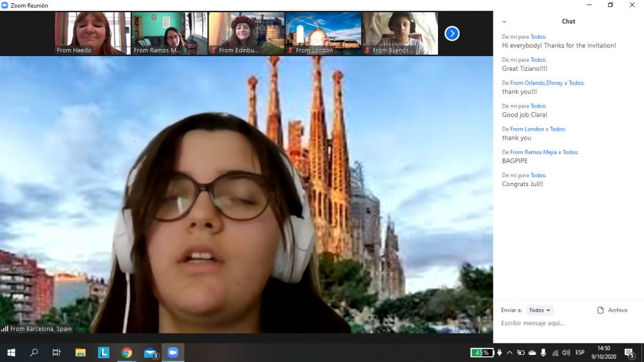This screenshot has width=644, height=362.
Task: Open the 'Enviar a: Todos' recipient dropdown
Action: [x=539, y=310]
